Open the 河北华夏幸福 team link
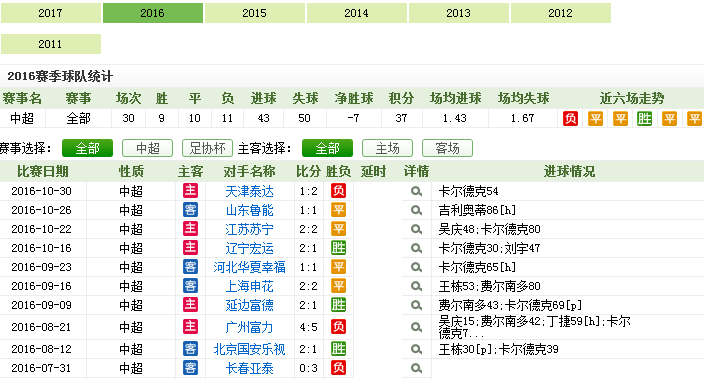 pos(249,267)
